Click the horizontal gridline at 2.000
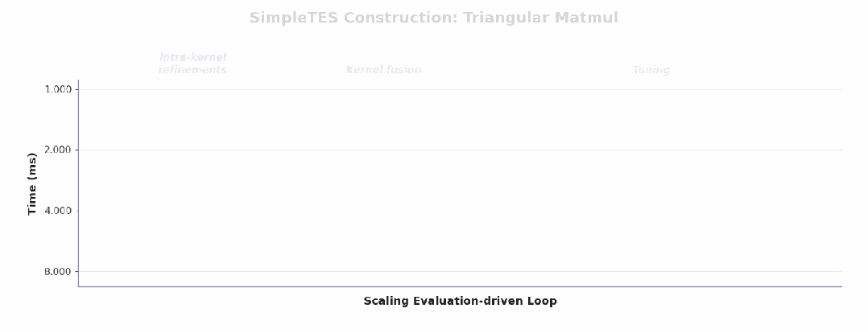This screenshot has height=333, width=868. coord(459,150)
